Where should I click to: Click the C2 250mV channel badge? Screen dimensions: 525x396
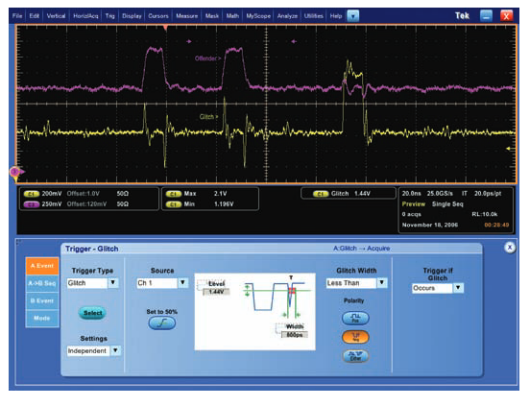coord(31,204)
